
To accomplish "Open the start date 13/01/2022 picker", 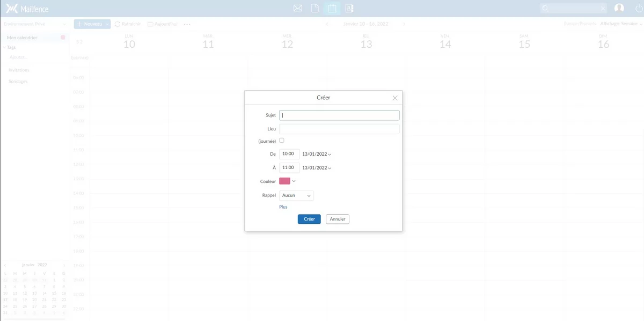I will click(317, 154).
